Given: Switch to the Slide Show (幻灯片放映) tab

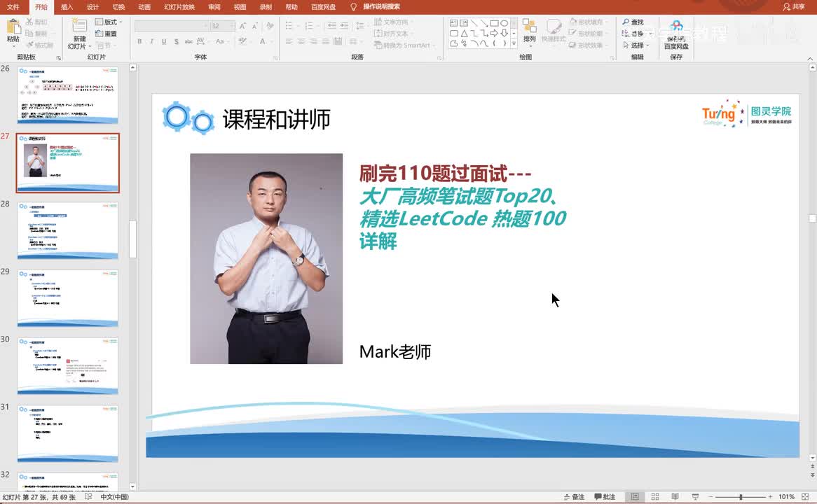Looking at the screenshot, I should pyautogui.click(x=179, y=7).
